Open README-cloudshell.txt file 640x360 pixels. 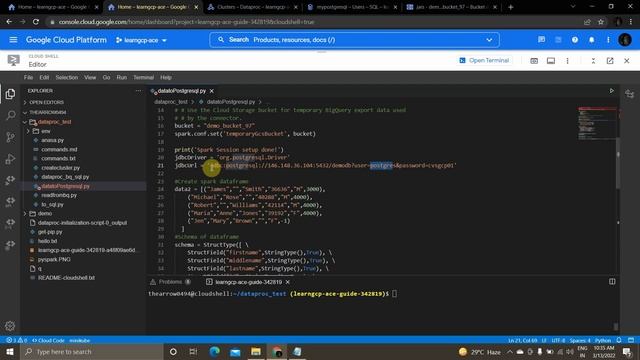[66, 278]
